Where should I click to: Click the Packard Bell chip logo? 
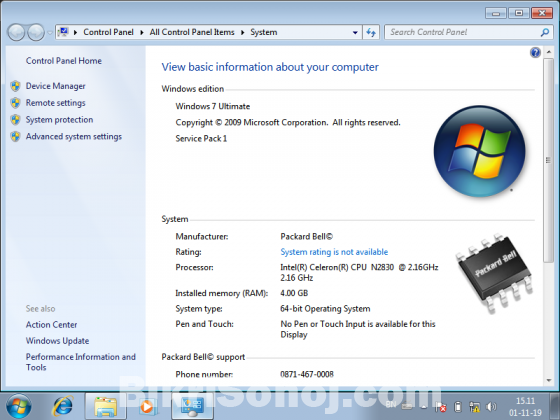pos(495,273)
